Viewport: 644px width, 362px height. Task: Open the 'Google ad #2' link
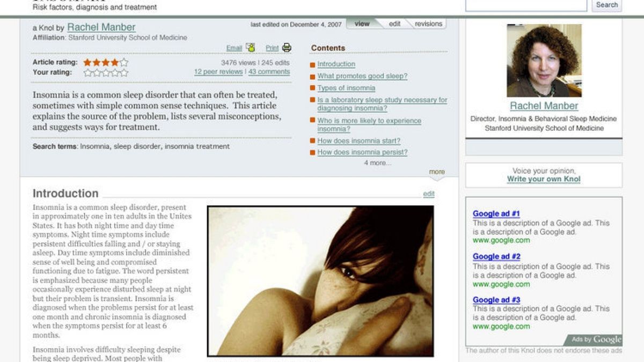(496, 256)
